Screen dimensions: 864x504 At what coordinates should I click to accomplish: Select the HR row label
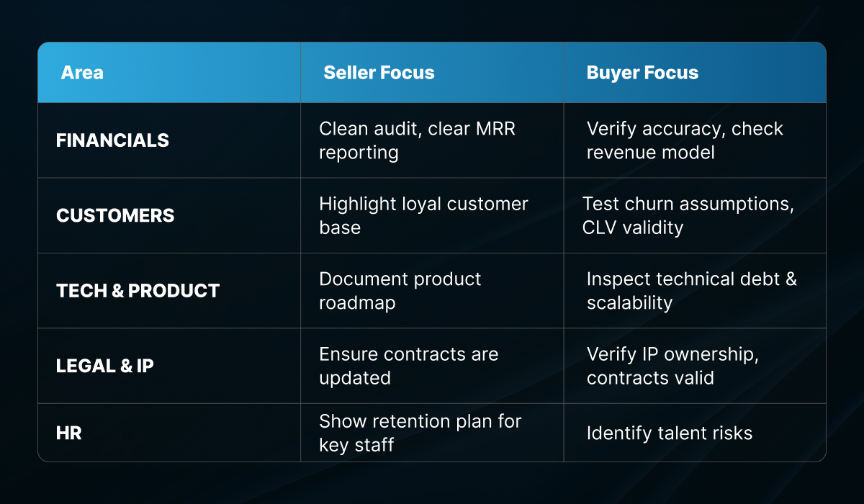click(69, 433)
